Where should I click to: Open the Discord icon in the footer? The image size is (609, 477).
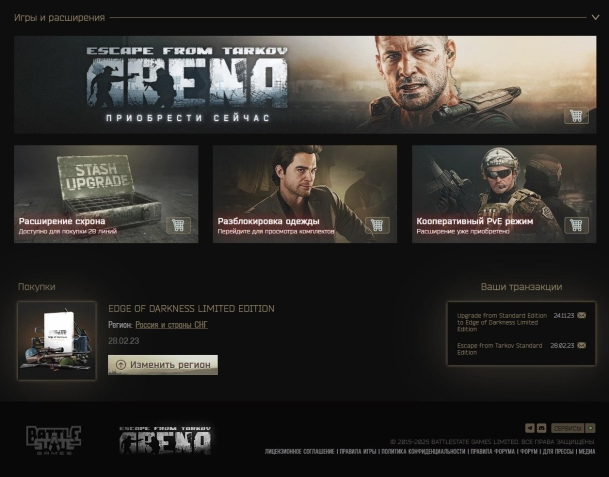pos(541,428)
